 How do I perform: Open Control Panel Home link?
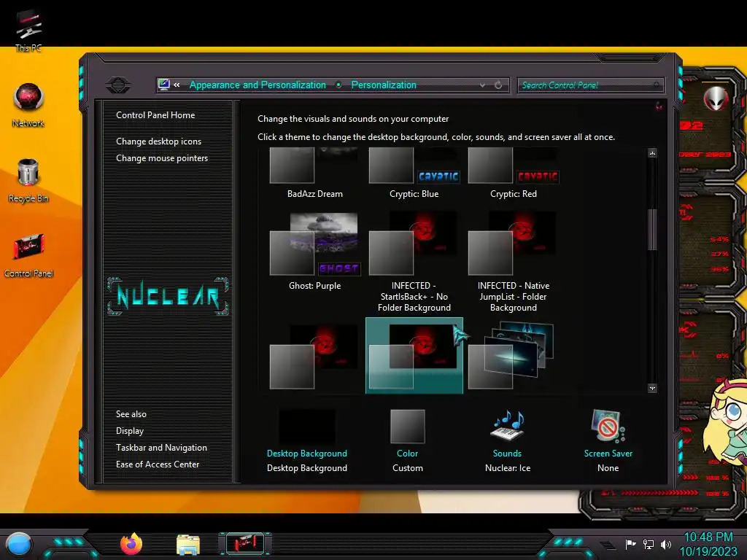[x=155, y=114]
